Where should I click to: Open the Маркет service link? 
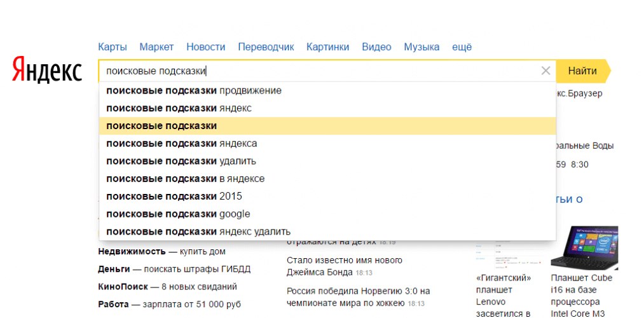(x=156, y=47)
